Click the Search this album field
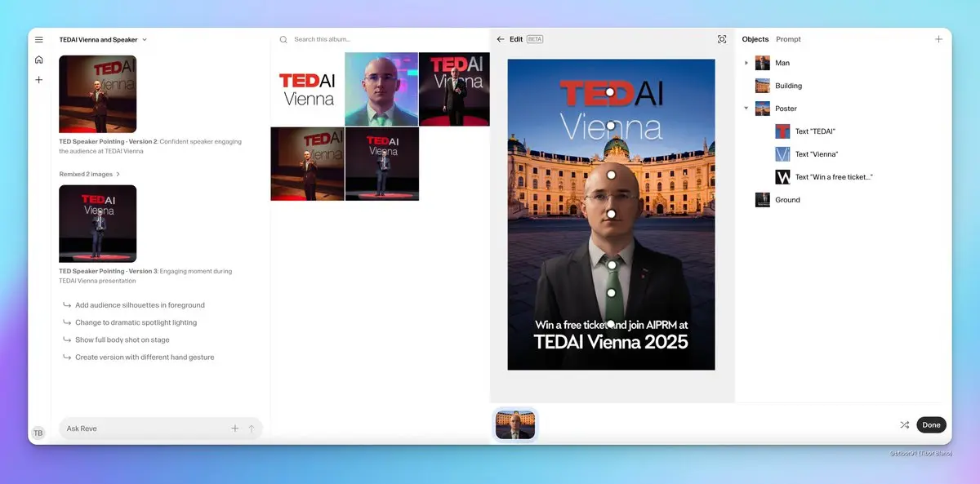The height and width of the screenshot is (484, 980). pyautogui.click(x=323, y=39)
